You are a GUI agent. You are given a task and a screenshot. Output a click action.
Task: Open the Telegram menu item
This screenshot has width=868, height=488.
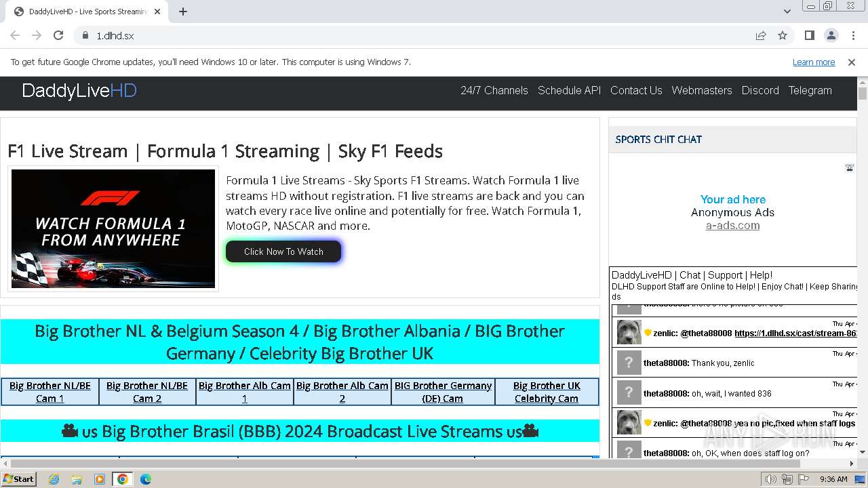coord(810,90)
